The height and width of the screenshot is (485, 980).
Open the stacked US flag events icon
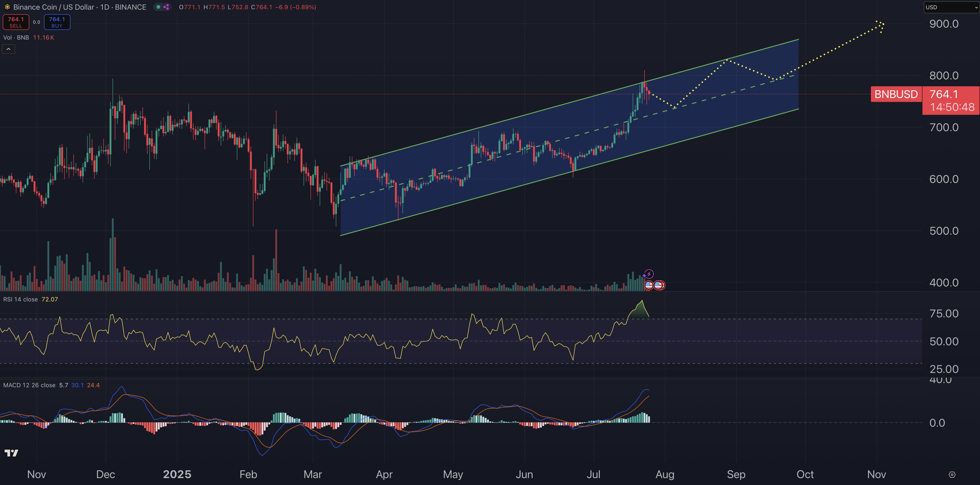(659, 285)
